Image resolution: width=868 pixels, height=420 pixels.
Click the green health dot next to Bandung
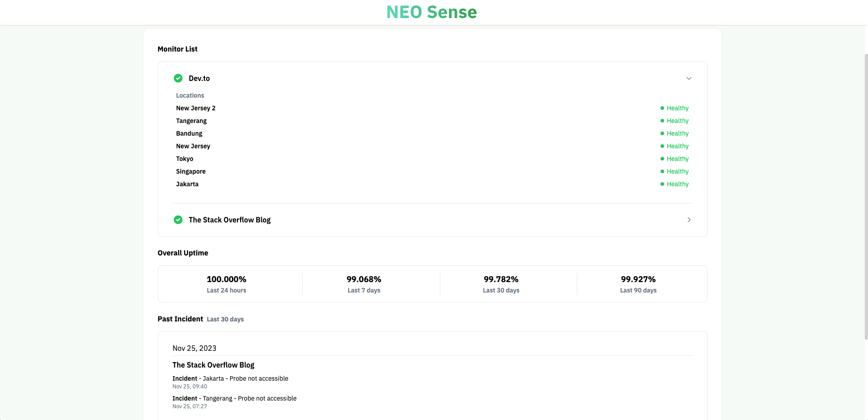click(662, 133)
